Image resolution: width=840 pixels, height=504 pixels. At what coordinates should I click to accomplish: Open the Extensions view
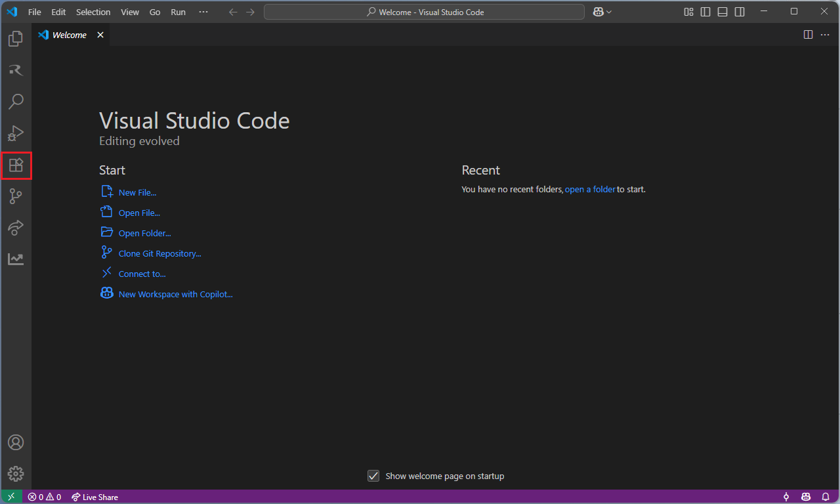(x=16, y=165)
